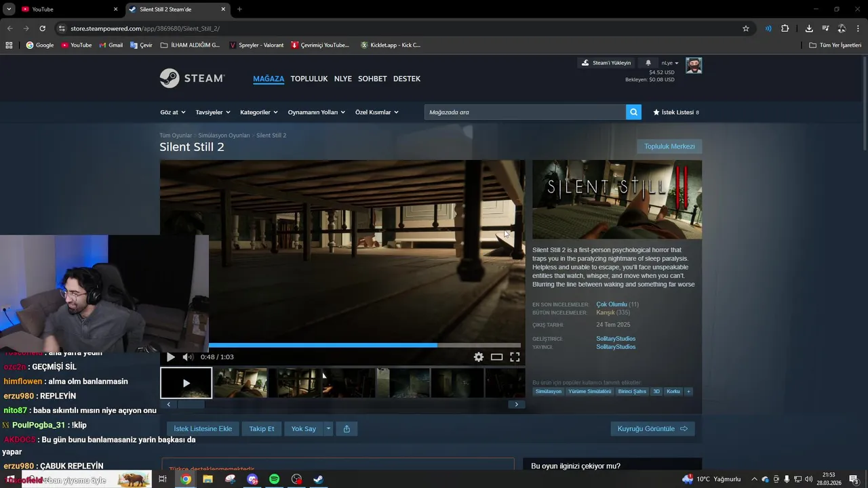This screenshot has width=868, height=488.
Task: Open File Explorer from the taskbar
Action: [208, 479]
